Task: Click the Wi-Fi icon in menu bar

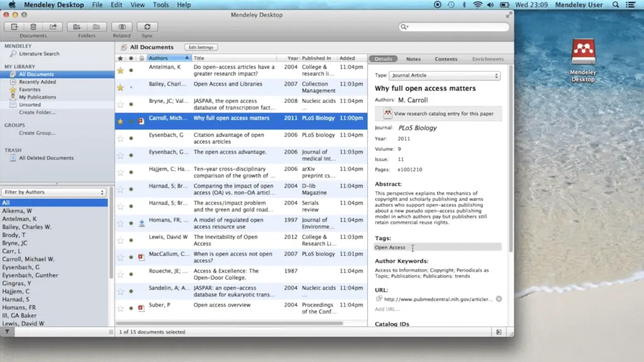Action: 477,5
